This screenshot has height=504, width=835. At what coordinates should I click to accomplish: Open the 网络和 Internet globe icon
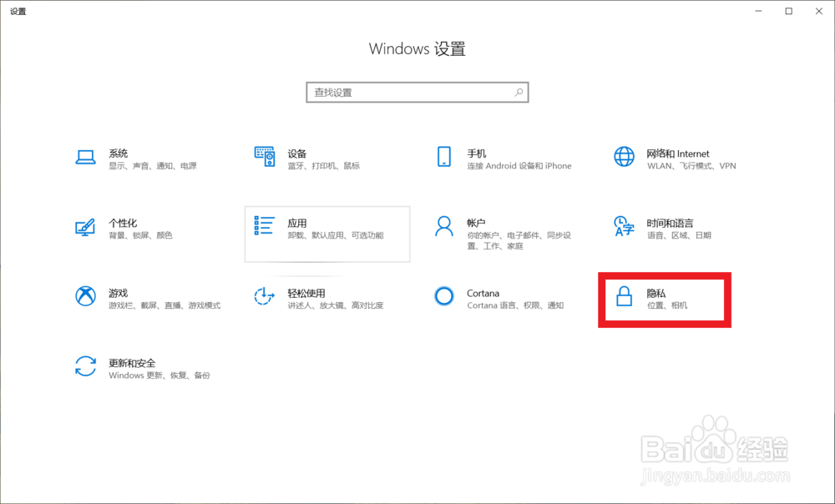(624, 157)
